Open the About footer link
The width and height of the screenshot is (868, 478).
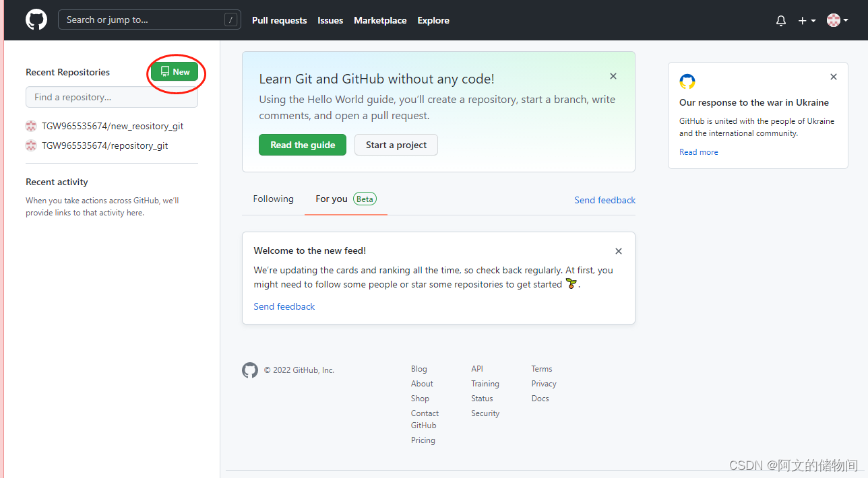422,384
